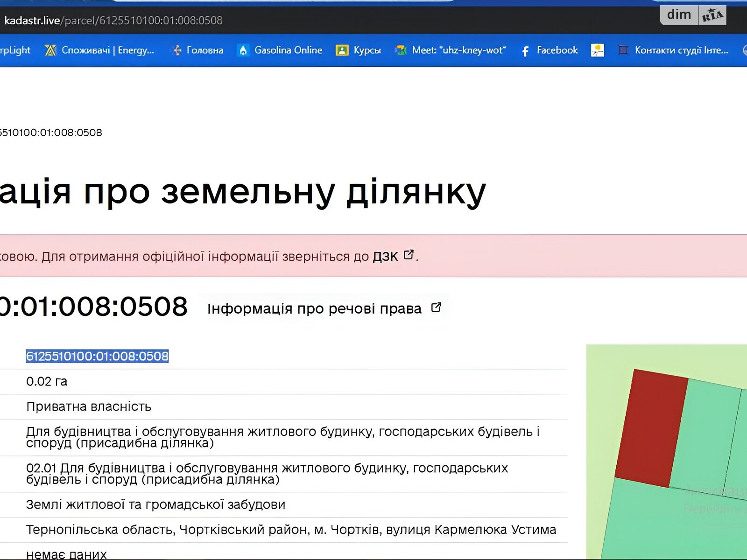The image size is (747, 560).
Task: Click the Головна bookmark favicon
Action: 176,50
